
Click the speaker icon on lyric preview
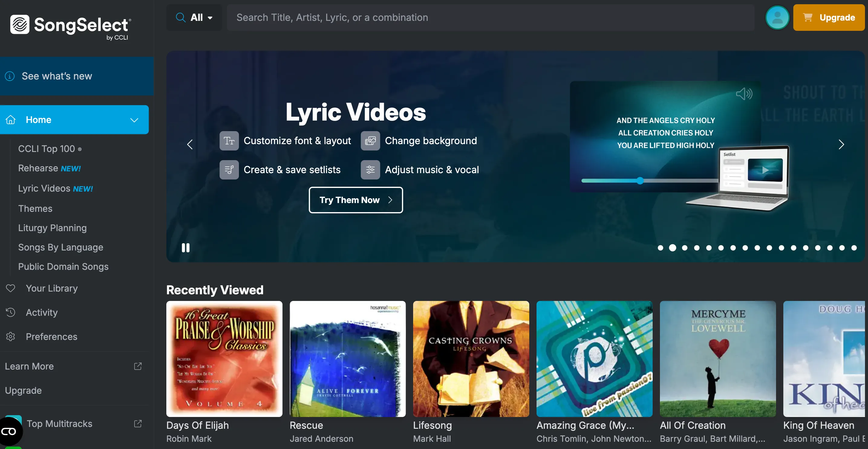click(744, 94)
